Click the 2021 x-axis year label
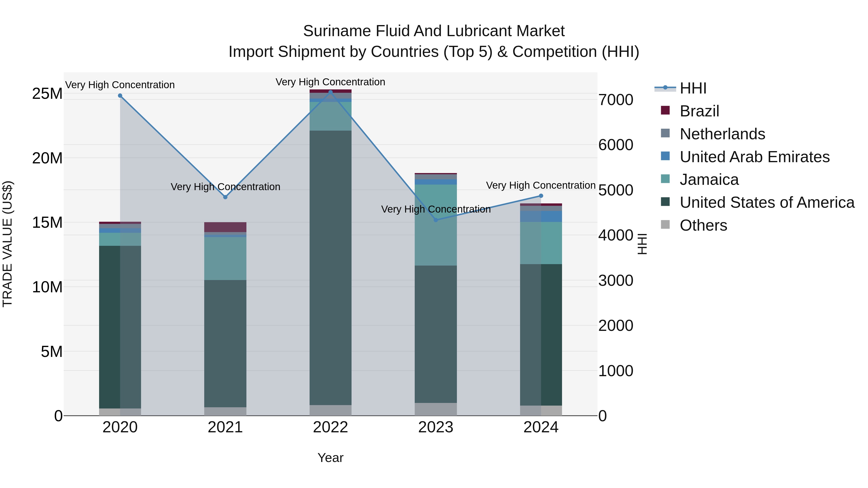The width and height of the screenshot is (868, 488). [225, 427]
